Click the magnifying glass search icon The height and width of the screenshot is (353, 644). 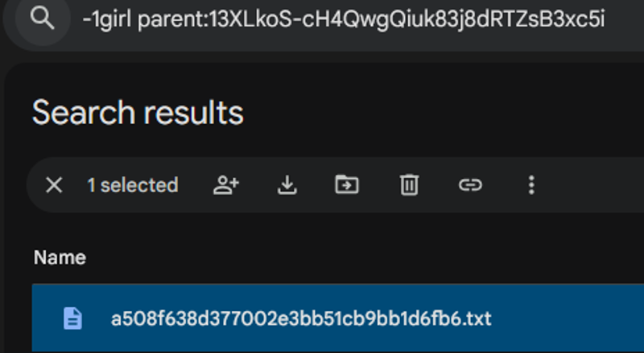(43, 18)
